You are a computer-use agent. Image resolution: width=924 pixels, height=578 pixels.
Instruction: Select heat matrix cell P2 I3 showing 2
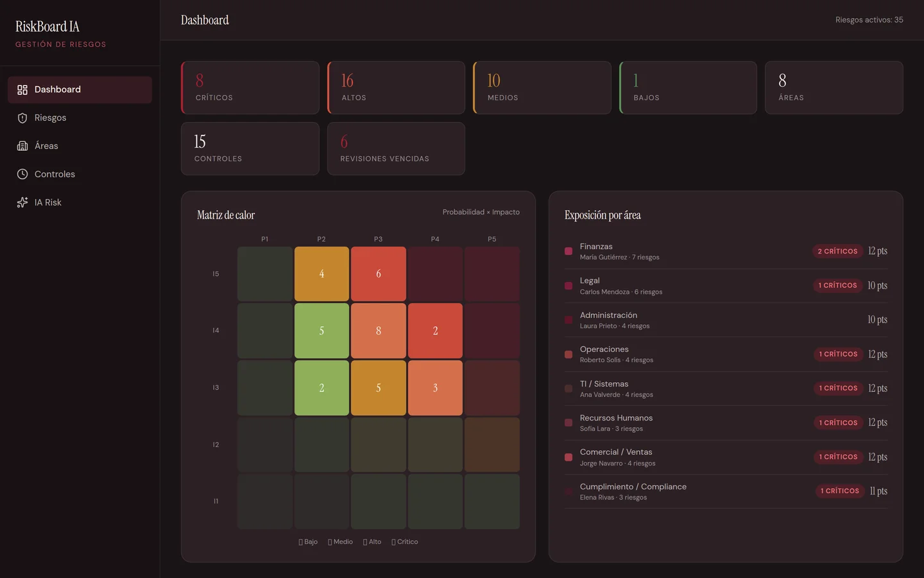(321, 388)
